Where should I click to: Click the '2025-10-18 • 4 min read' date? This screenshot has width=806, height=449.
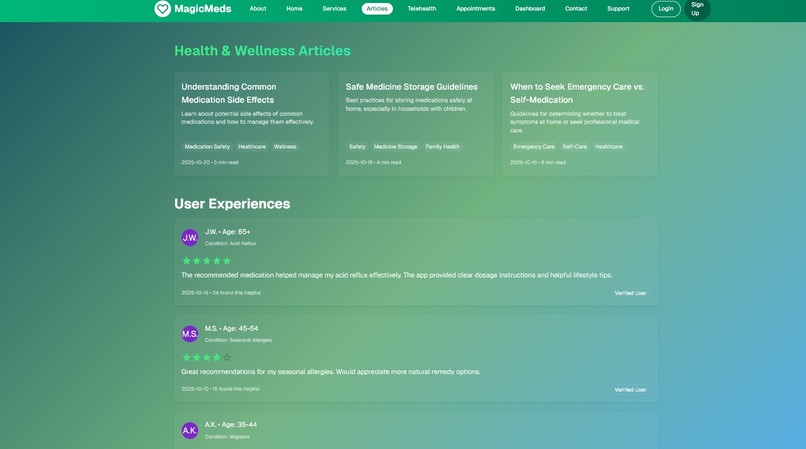(x=373, y=162)
